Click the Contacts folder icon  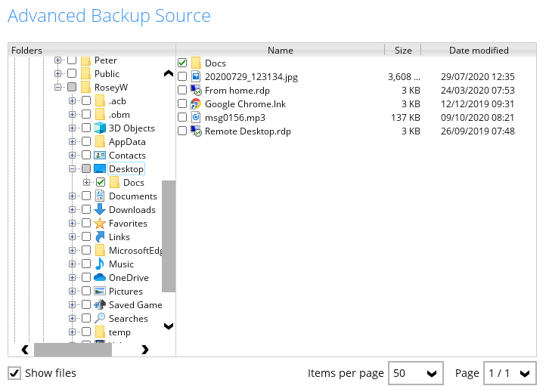(99, 156)
